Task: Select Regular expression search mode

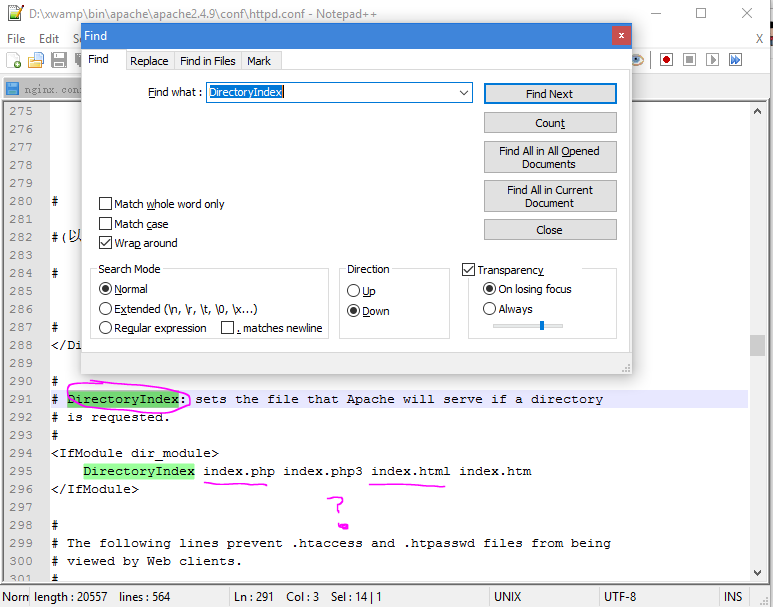Action: pyautogui.click(x=105, y=328)
